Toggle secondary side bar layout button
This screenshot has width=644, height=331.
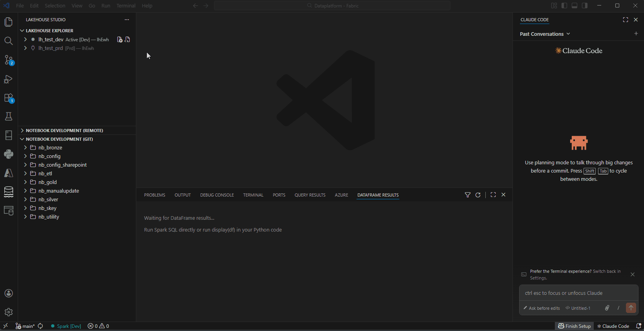(x=585, y=6)
